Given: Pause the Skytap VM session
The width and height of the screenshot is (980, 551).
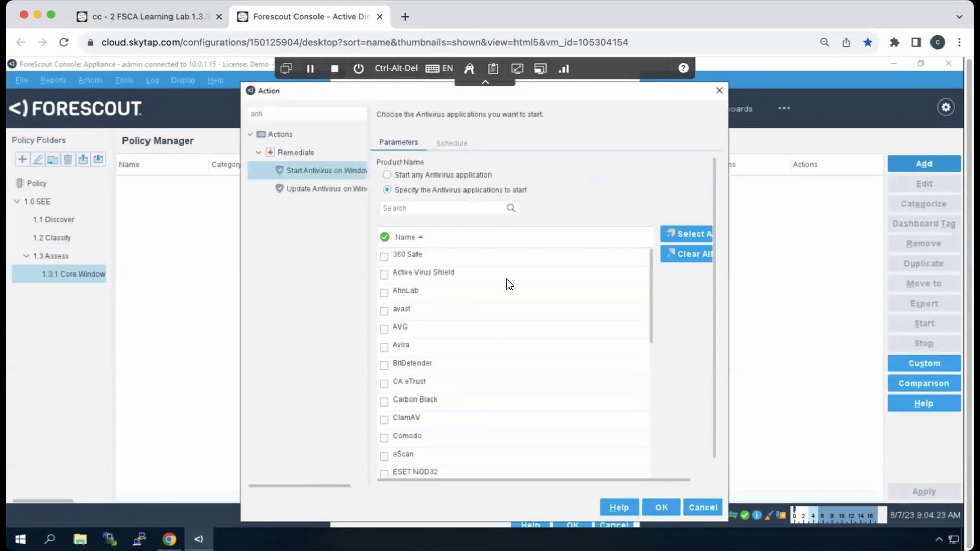Looking at the screenshot, I should (x=310, y=69).
